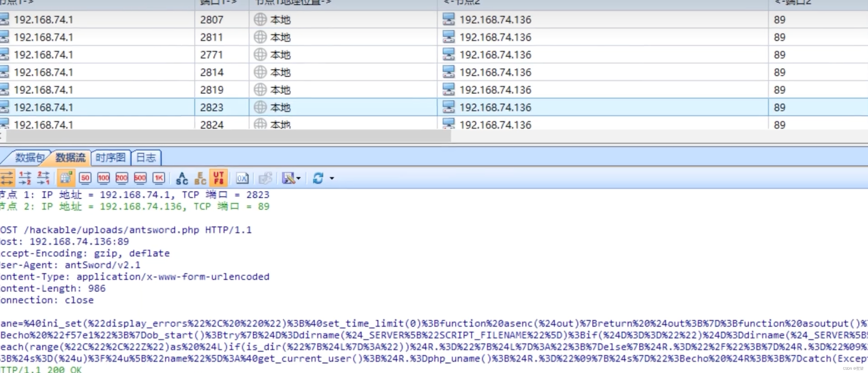The image size is (868, 373).
Task: Select the session row with port 2807
Action: (434, 20)
